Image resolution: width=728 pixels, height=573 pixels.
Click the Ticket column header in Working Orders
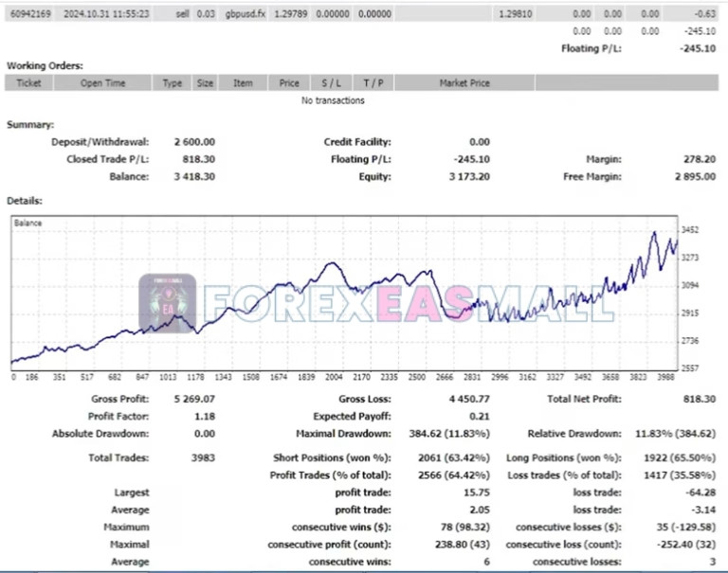[x=28, y=83]
